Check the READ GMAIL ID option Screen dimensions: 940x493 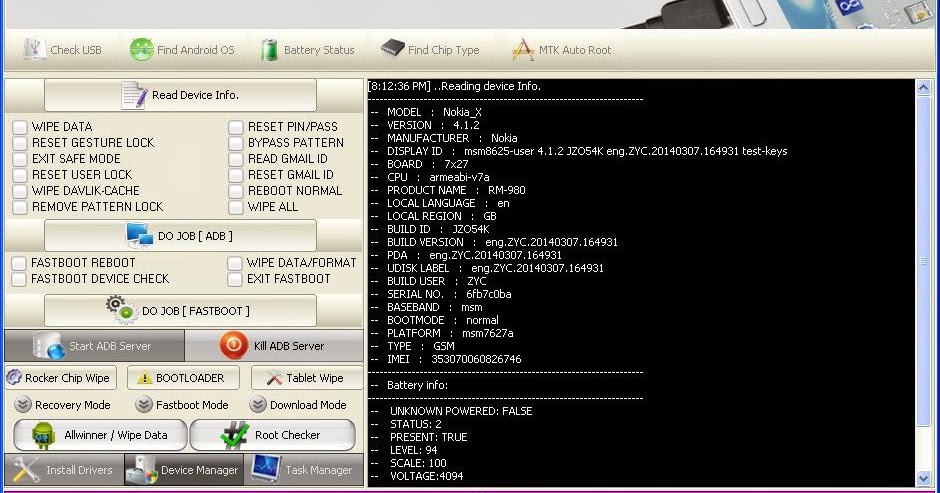(x=236, y=159)
